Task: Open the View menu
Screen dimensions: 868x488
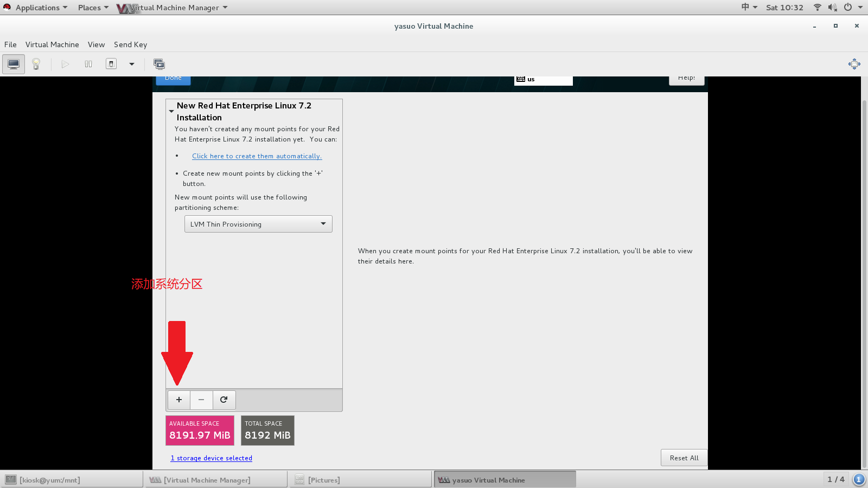Action: pyautogui.click(x=96, y=44)
